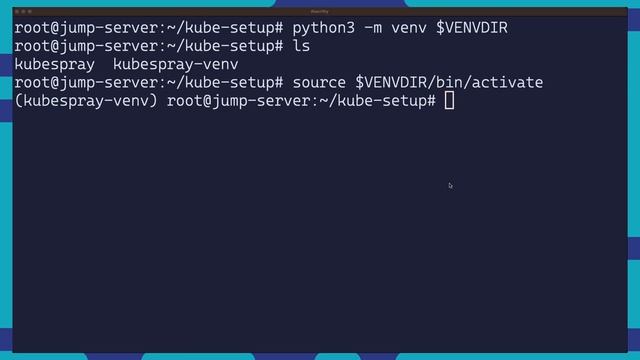Click the source command word
Screen dimensions: 640x360
pos(319,82)
